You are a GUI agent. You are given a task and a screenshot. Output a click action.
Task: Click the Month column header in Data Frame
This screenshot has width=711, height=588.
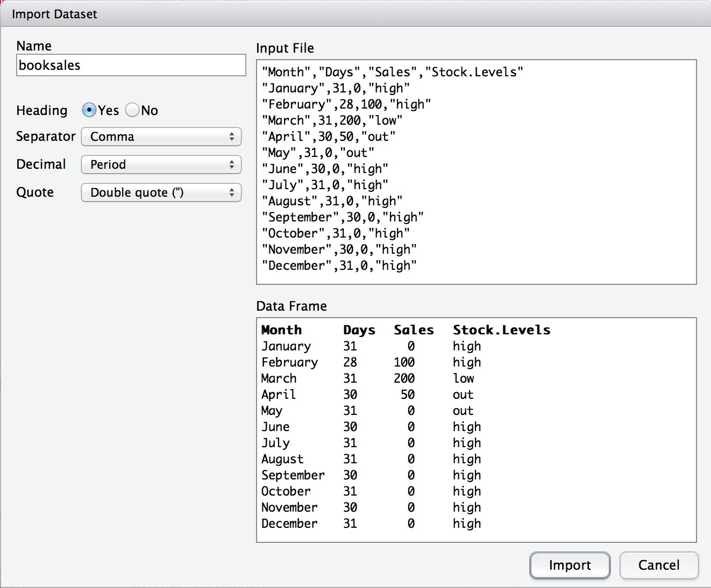[281, 330]
